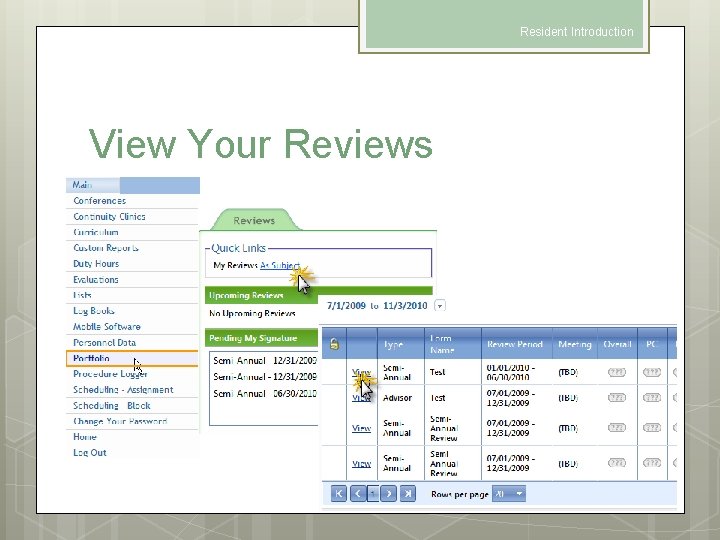Screen dimensions: 720x540
Task: Open Lists menu item
Action: [82, 295]
